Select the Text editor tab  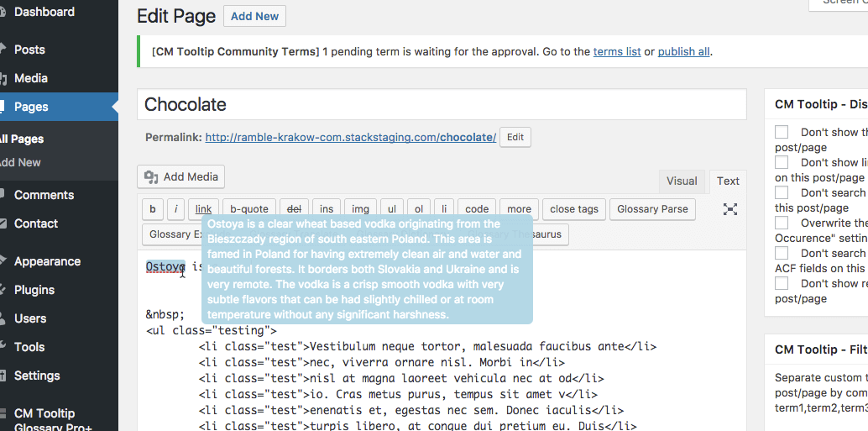click(728, 181)
